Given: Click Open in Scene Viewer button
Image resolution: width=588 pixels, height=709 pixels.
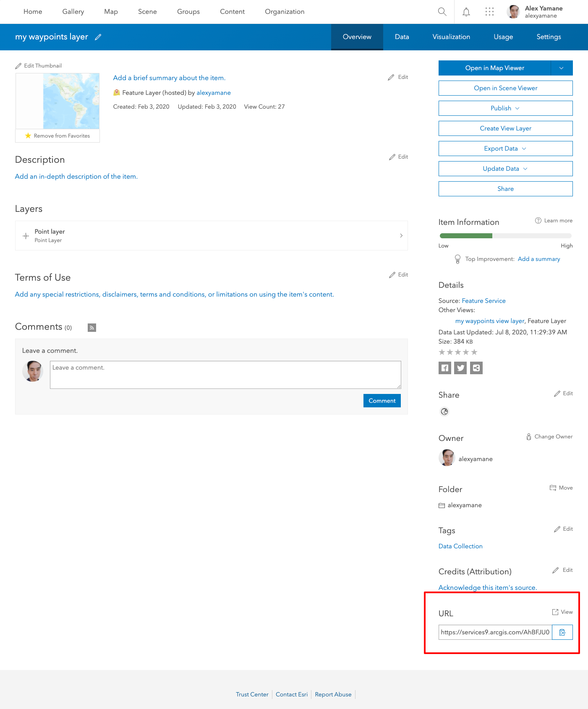Looking at the screenshot, I should pyautogui.click(x=506, y=88).
